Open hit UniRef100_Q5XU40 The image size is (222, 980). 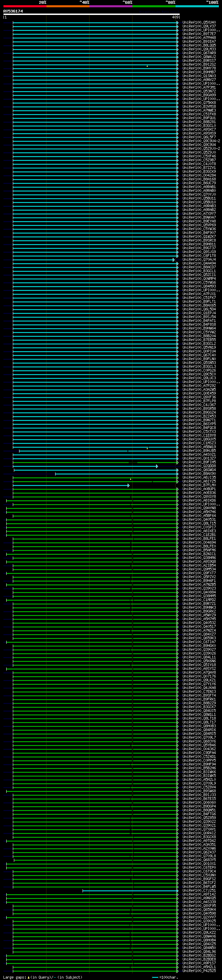[199, 23]
